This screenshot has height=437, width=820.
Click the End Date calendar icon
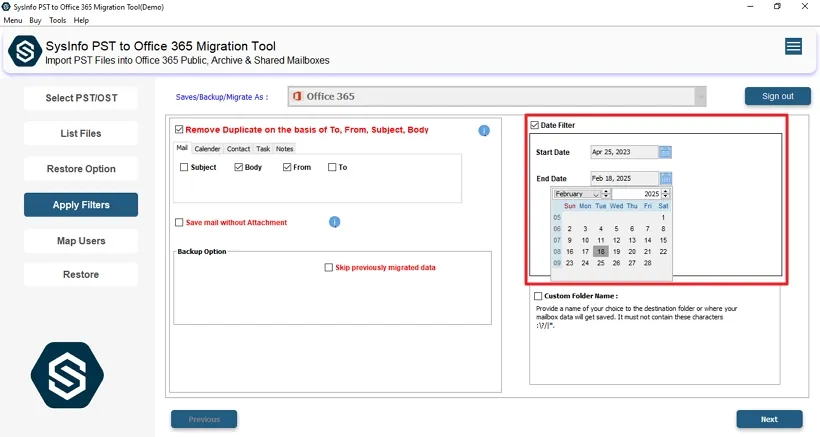[x=666, y=178]
